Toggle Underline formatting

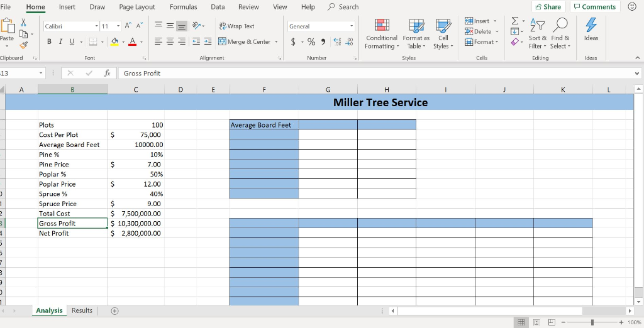(x=72, y=41)
